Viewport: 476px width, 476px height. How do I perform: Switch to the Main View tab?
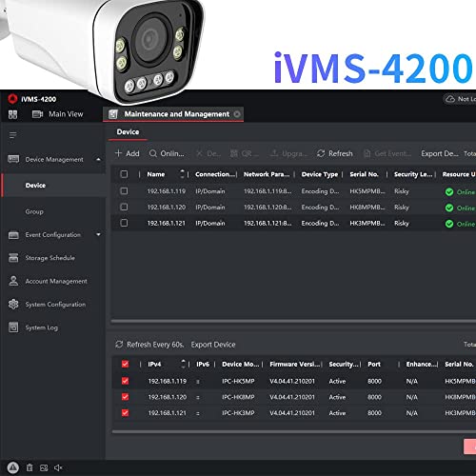pyautogui.click(x=58, y=114)
